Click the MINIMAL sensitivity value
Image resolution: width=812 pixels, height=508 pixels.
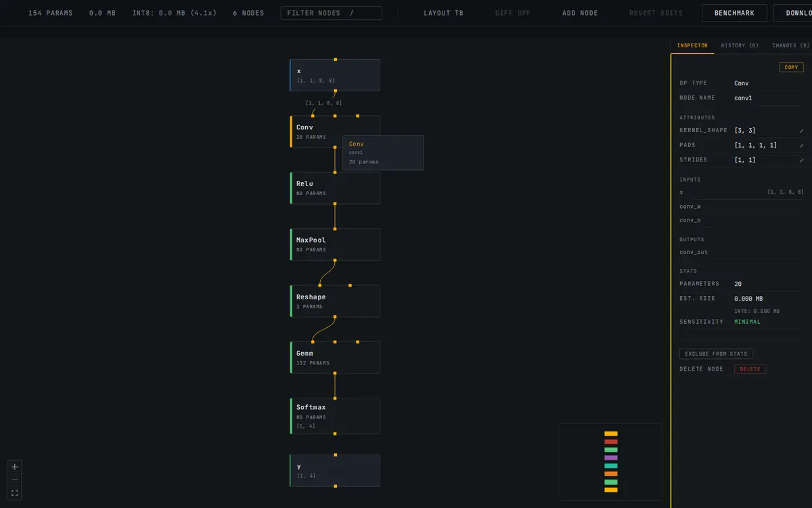click(748, 322)
